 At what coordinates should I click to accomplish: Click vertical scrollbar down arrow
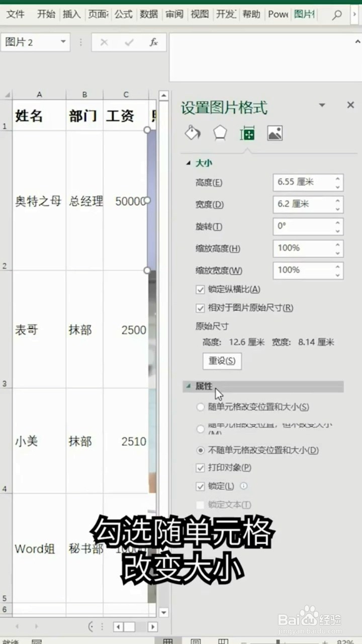[x=163, y=612]
